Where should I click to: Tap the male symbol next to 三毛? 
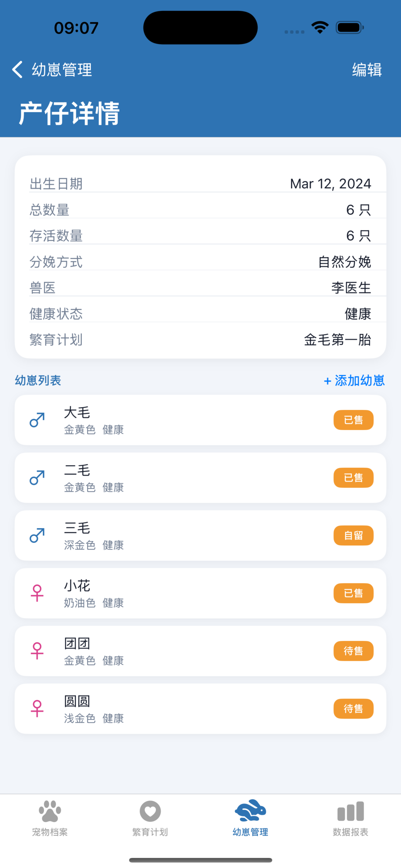click(37, 536)
